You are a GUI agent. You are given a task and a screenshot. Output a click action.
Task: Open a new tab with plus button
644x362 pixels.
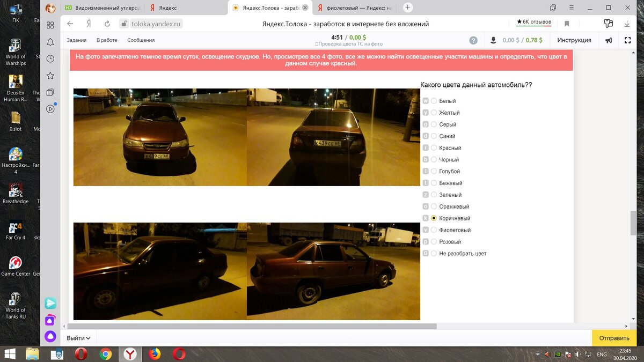pos(407,8)
